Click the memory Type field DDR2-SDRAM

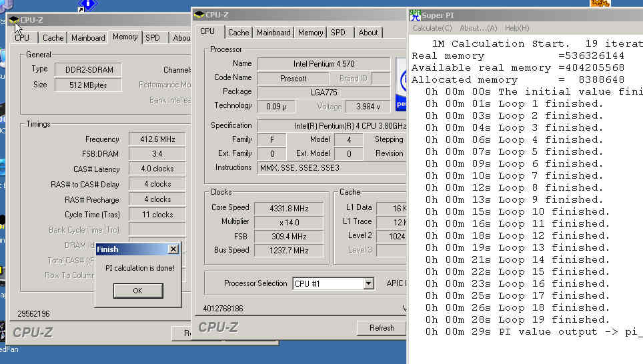[x=89, y=70]
